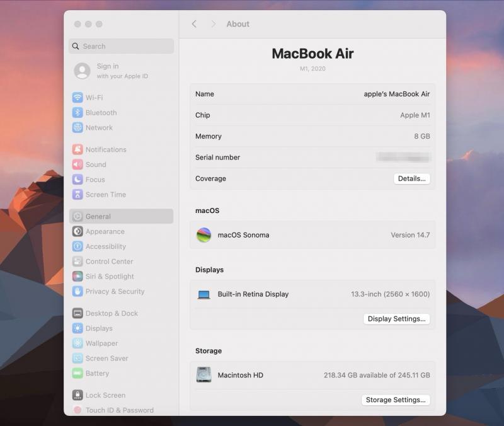Screen dimensions: 504x426
Task: Open Storage Settings
Action: 396,400
